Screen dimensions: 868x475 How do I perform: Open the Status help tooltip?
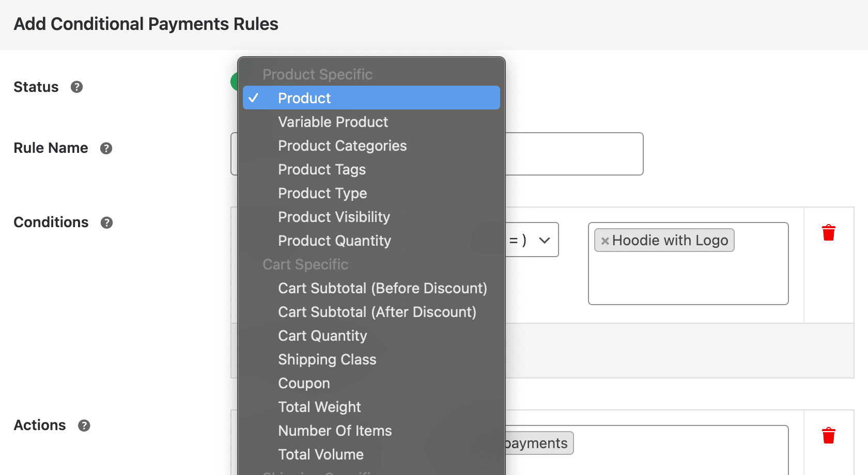pyautogui.click(x=76, y=87)
